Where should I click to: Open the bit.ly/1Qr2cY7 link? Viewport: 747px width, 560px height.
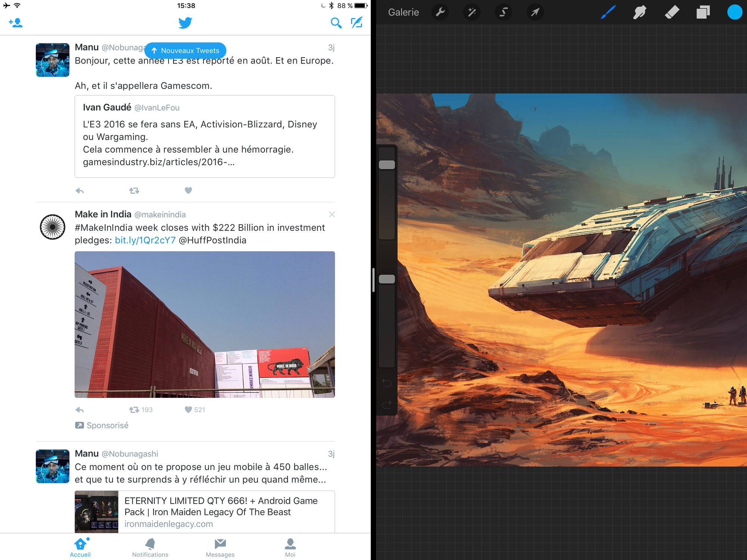145,240
